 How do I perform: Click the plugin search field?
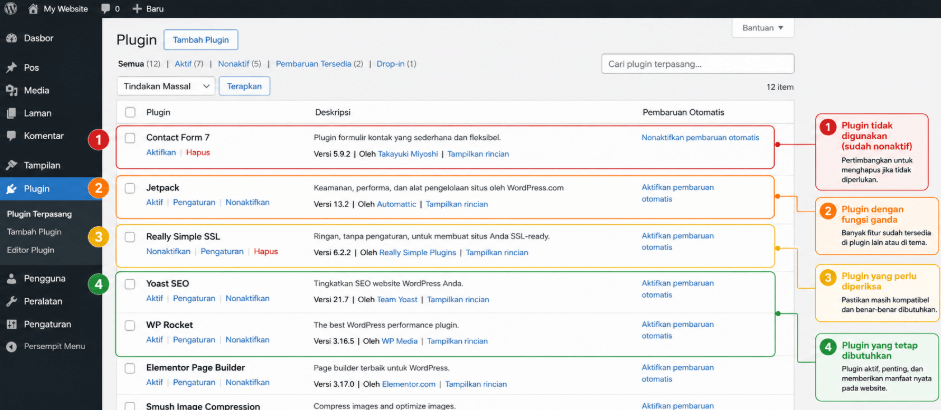point(697,64)
